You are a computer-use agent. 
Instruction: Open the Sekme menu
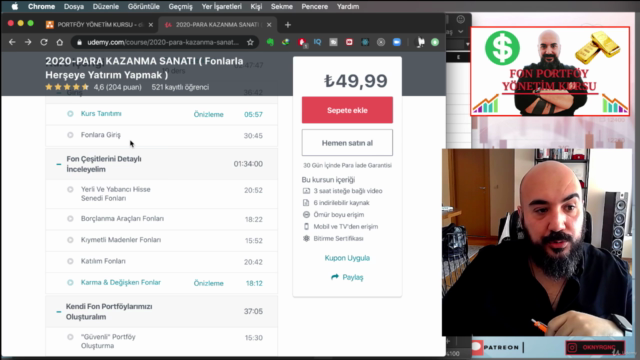(282, 7)
